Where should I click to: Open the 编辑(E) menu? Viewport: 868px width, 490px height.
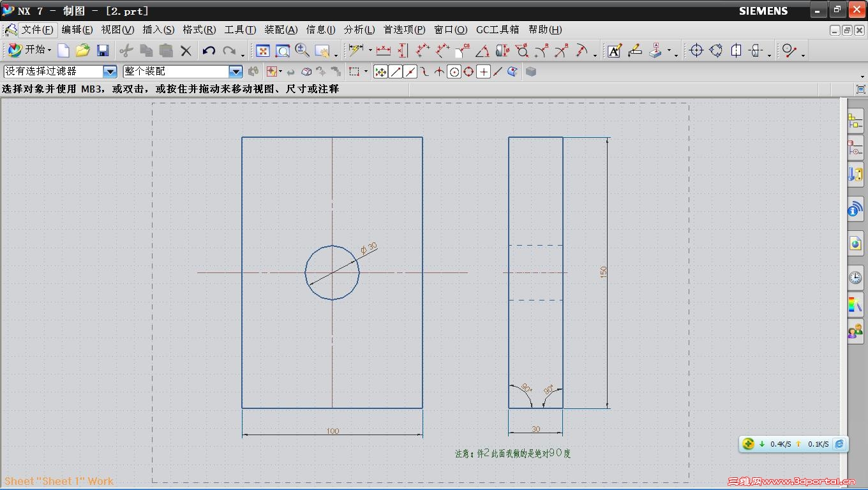click(77, 29)
